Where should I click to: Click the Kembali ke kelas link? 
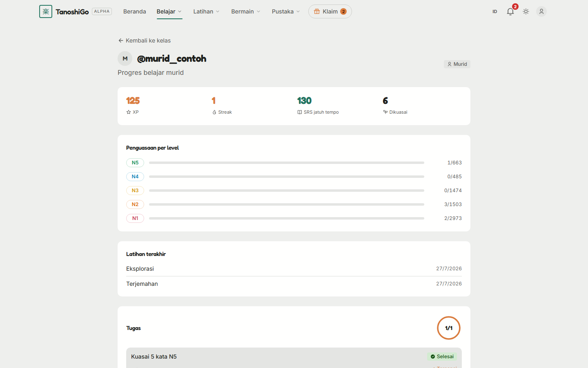click(x=145, y=40)
